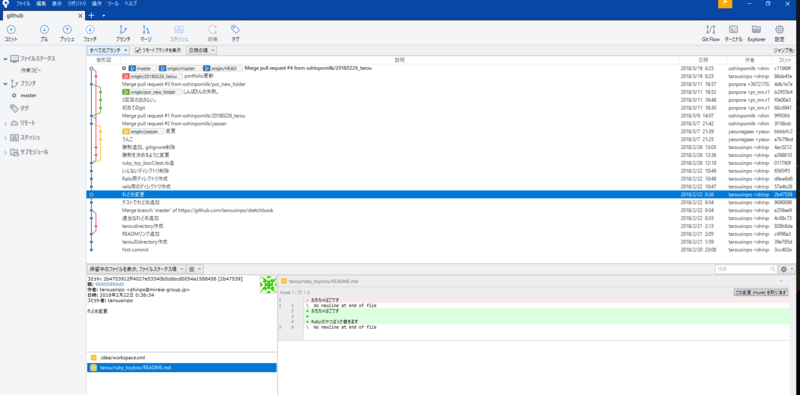Collapse the Branches (ブランチ) sidebar section
The height and width of the screenshot is (395, 800).
(5, 83)
